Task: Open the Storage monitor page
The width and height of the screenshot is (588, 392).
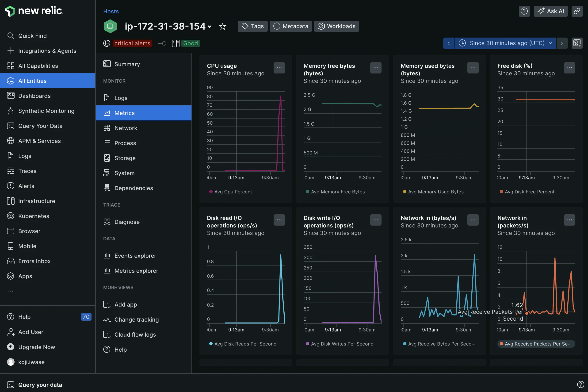Action: pyautogui.click(x=143, y=158)
